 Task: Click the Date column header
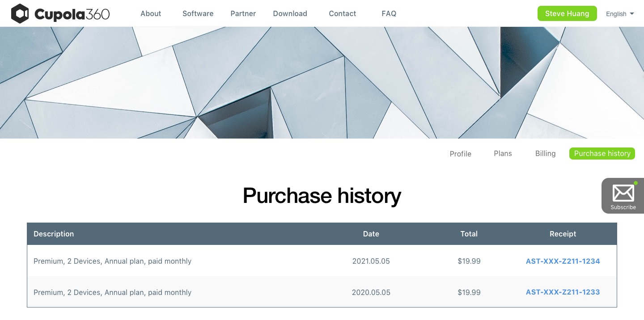(x=371, y=234)
